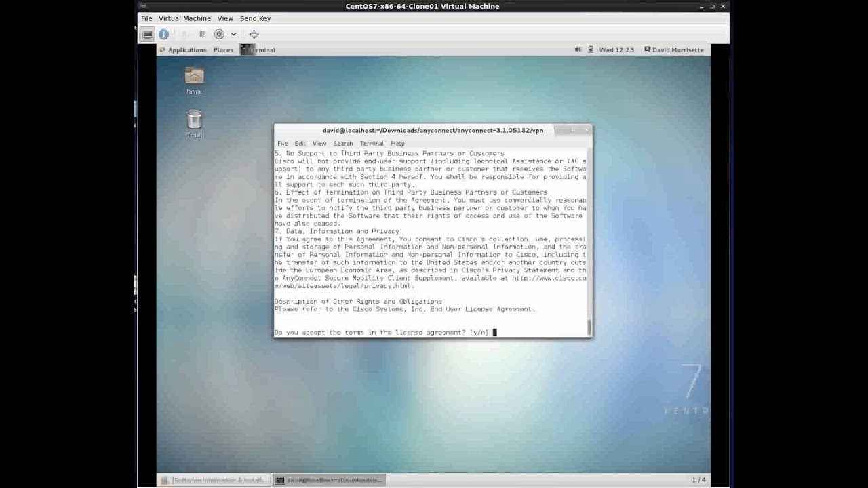This screenshot has width=868, height=488.
Task: Click the terminal window title bar
Action: (433, 130)
